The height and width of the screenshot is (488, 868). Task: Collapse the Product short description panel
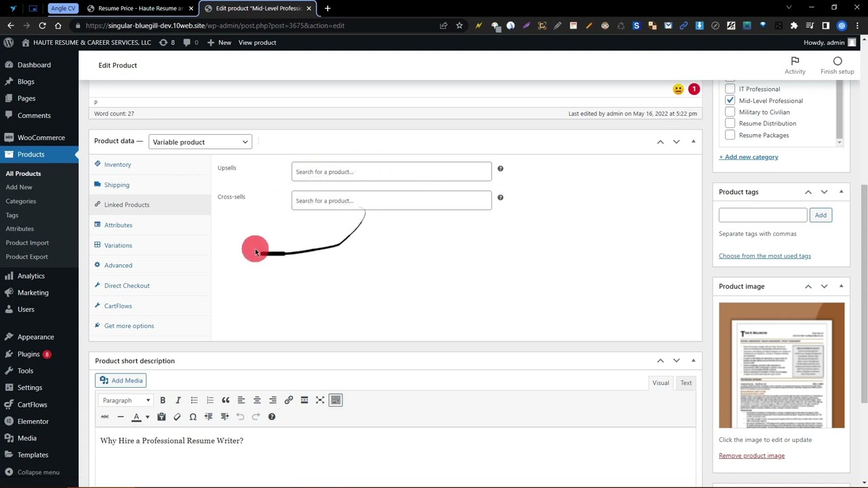[693, 361]
